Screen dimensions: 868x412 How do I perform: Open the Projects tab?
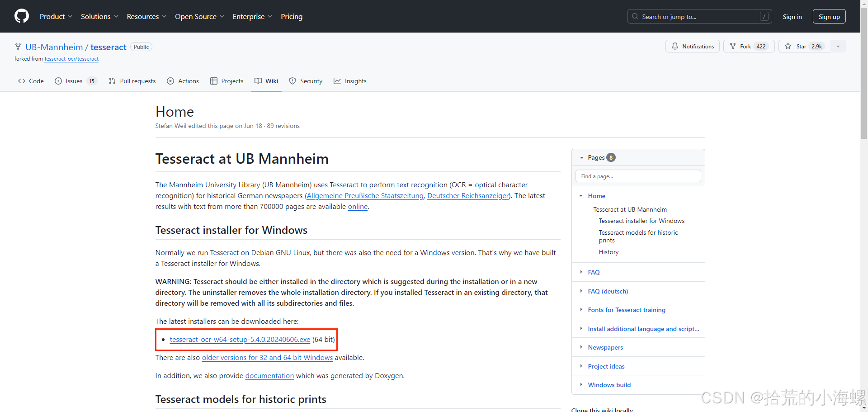(x=227, y=81)
